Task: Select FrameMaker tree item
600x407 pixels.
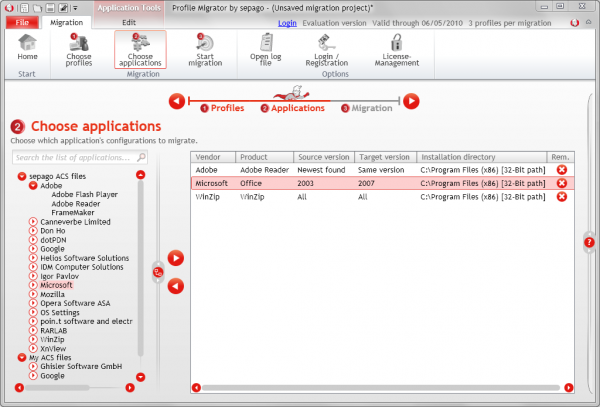Action: pyautogui.click(x=73, y=212)
